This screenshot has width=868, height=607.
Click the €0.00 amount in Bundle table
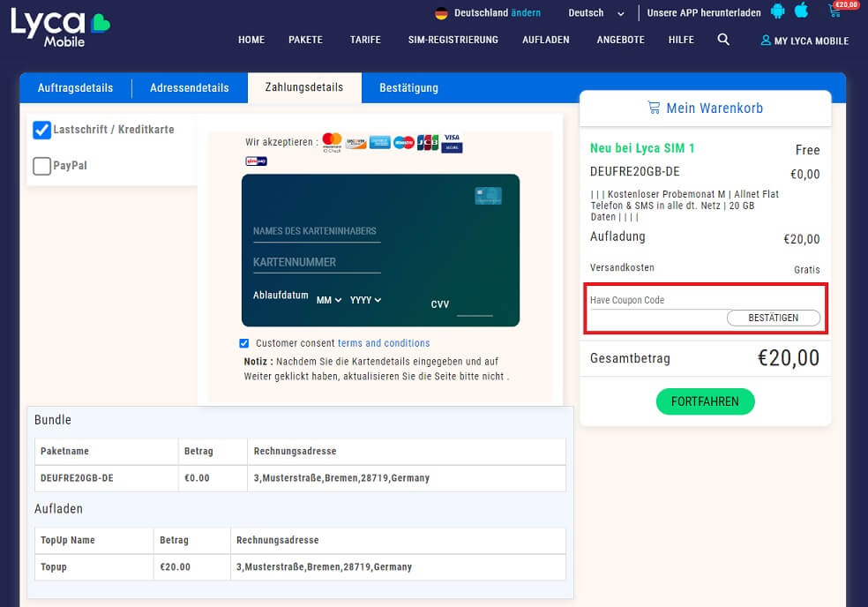tap(213, 478)
